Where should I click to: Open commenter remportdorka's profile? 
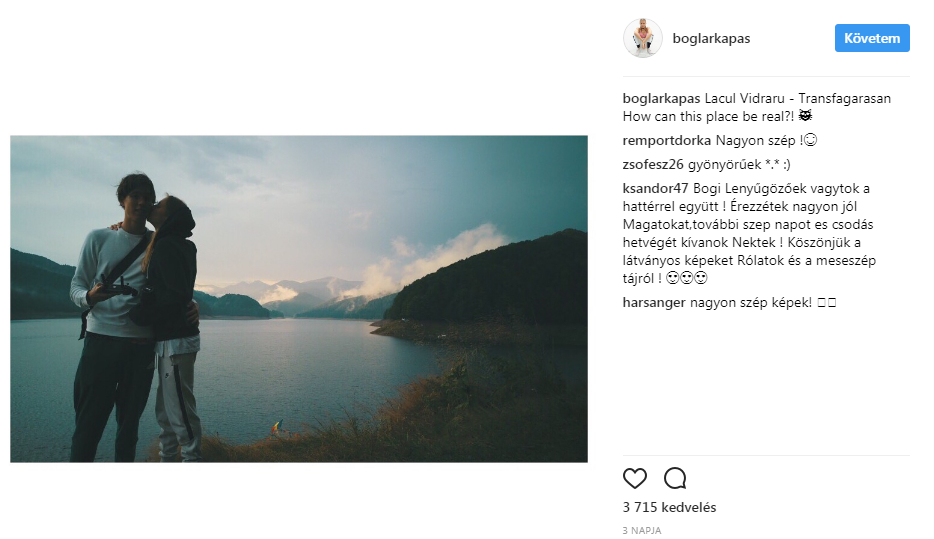[667, 141]
